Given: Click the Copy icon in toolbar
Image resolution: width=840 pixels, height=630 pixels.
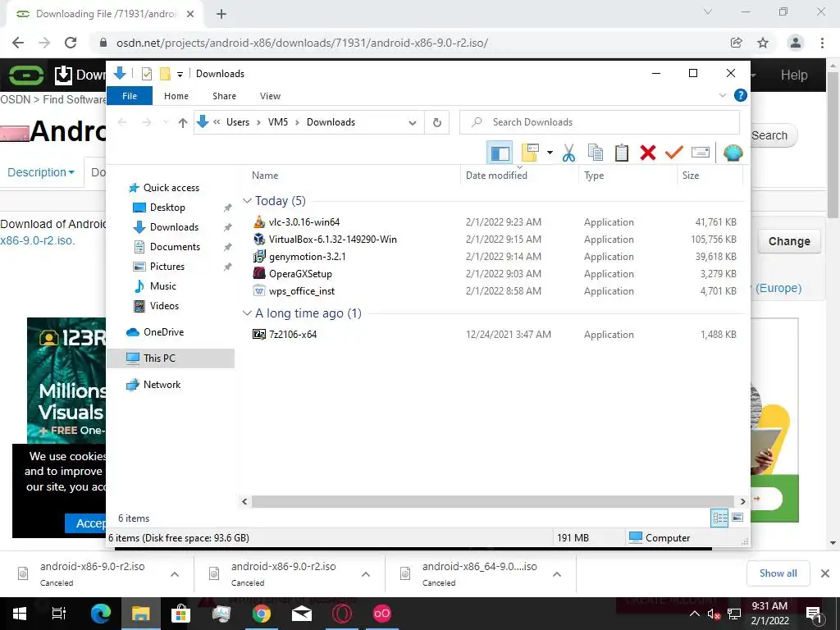Looking at the screenshot, I should (x=596, y=153).
